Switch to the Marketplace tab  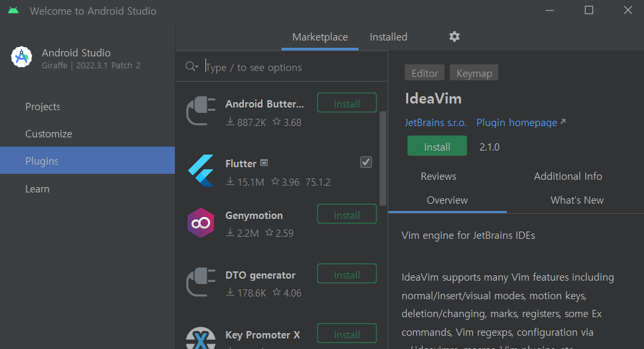(320, 37)
